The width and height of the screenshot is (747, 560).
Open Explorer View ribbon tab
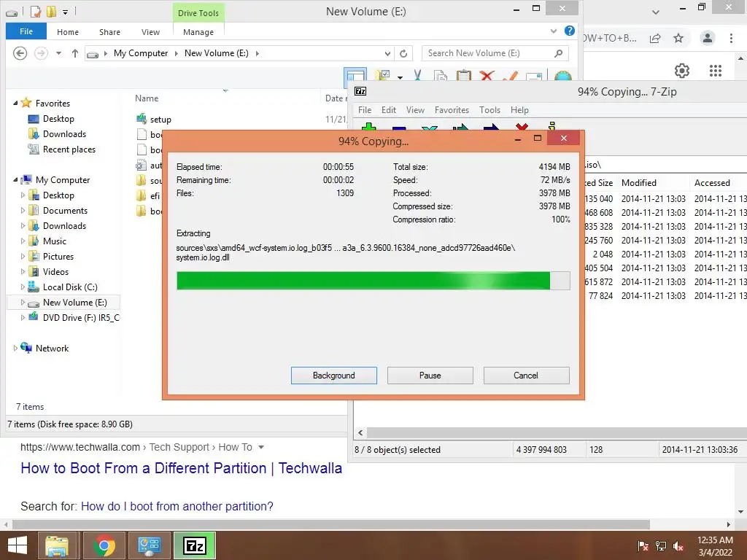(150, 32)
